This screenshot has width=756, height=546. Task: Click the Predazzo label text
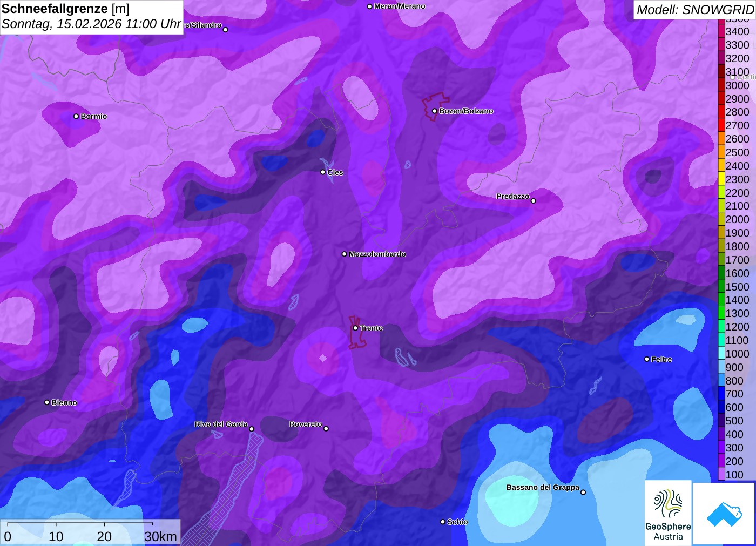(x=513, y=196)
